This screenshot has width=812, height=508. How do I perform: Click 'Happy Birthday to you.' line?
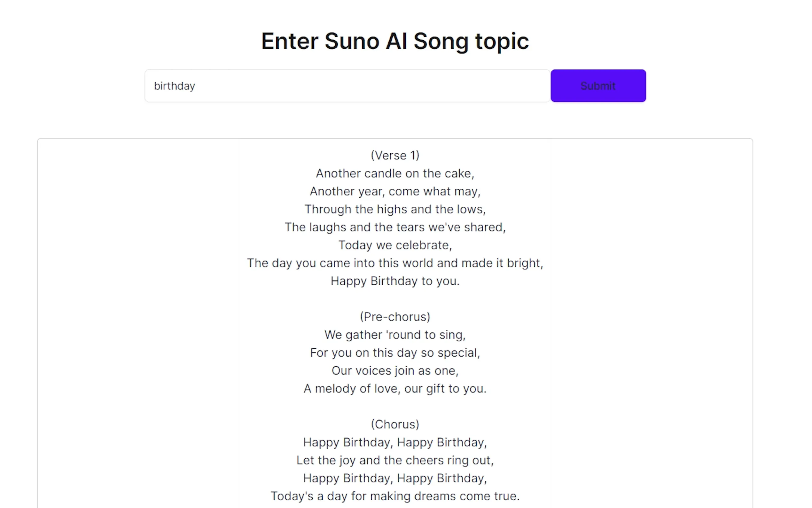[395, 281]
